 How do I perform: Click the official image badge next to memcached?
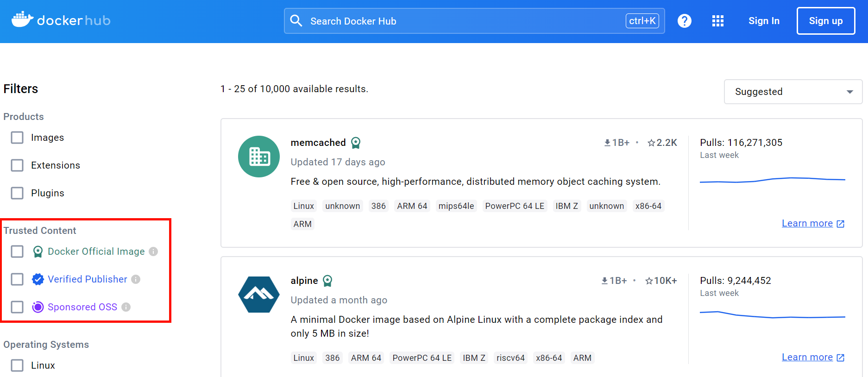[356, 143]
